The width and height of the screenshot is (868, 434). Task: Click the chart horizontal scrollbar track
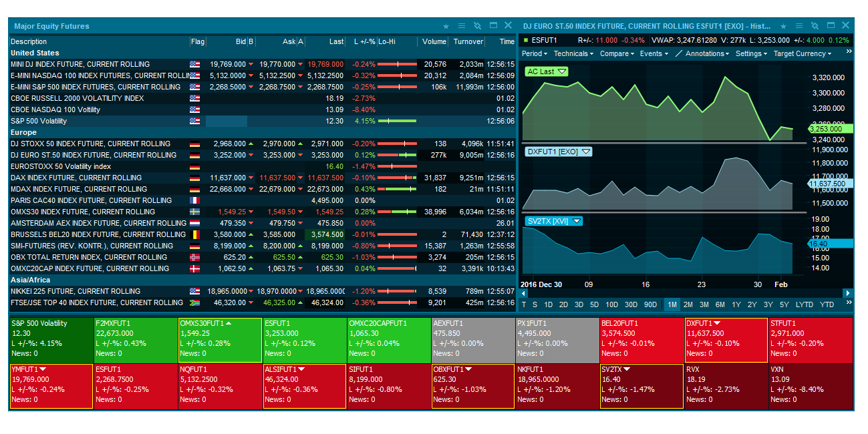(686, 293)
